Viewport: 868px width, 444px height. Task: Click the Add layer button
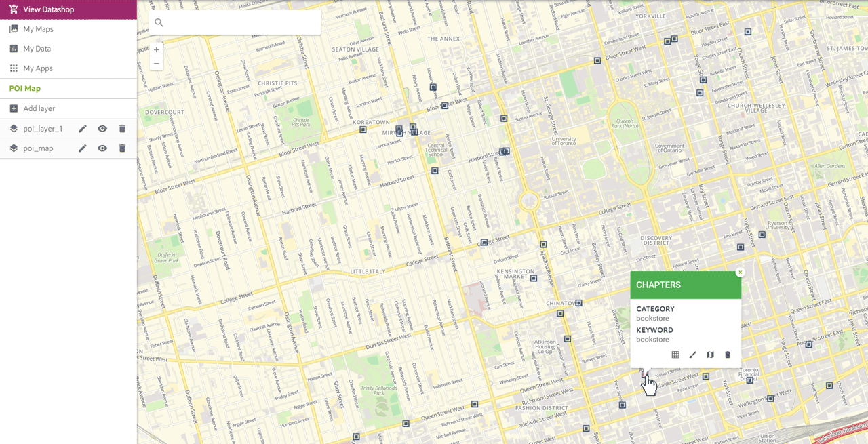(68, 108)
